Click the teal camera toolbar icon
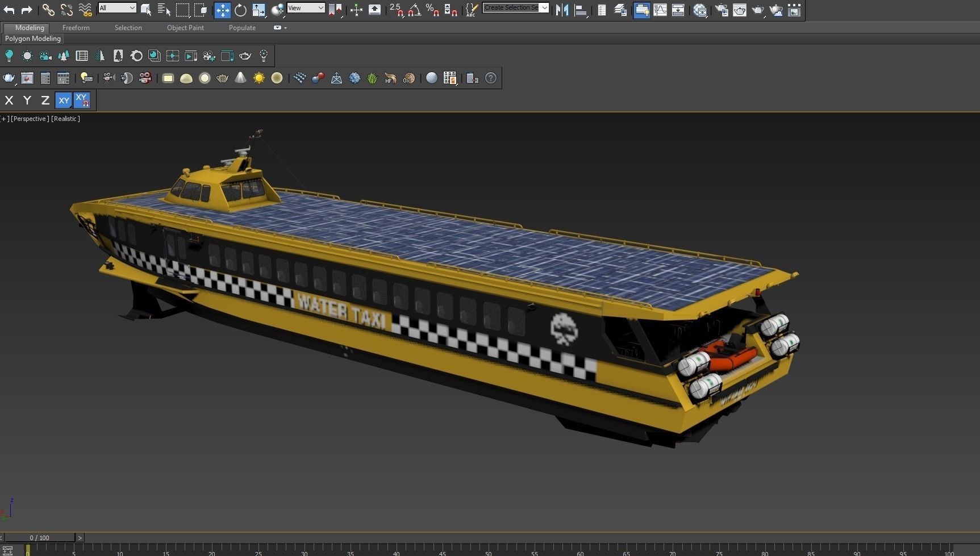 45,56
